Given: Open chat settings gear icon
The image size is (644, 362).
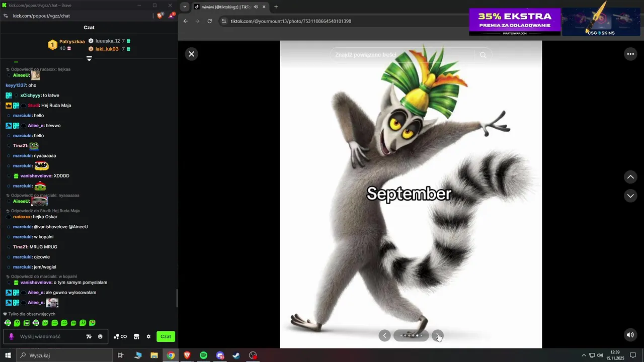Looking at the screenshot, I should point(148,336).
